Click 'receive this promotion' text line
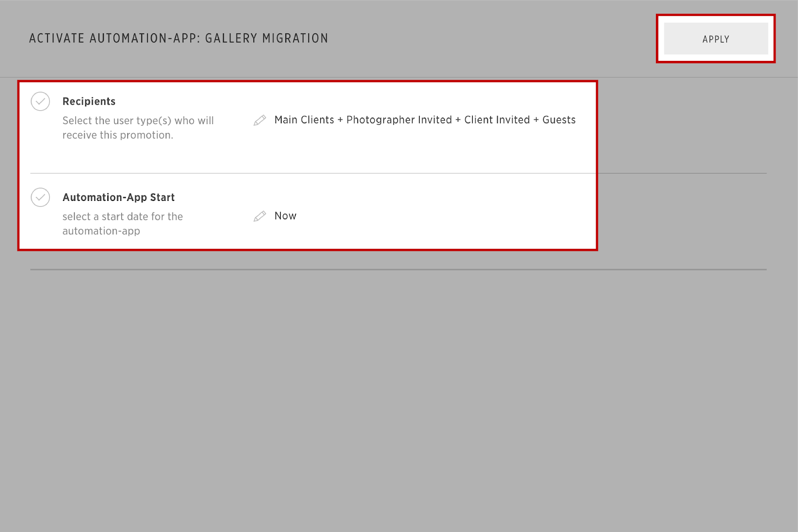Screen dimensions: 798x532 click(118, 135)
